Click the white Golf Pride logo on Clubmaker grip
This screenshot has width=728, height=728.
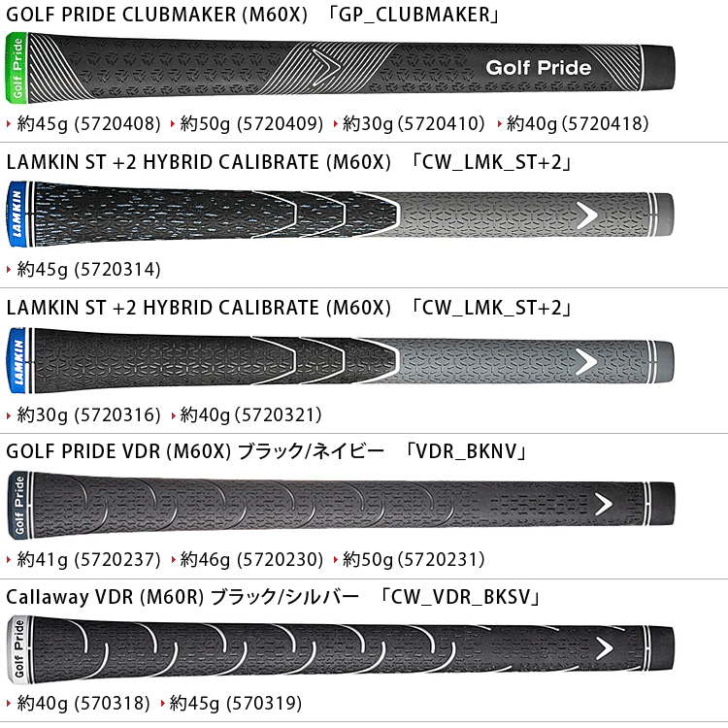(537, 69)
